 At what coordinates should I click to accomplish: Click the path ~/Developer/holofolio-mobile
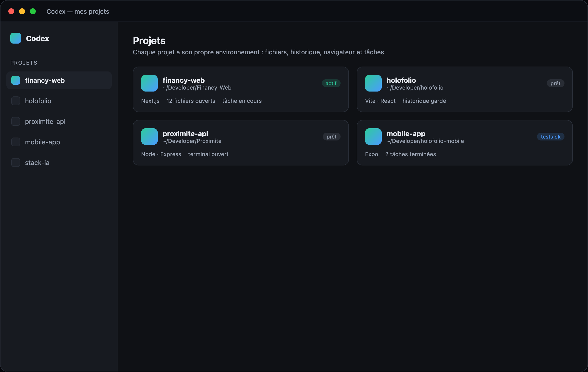pyautogui.click(x=425, y=141)
